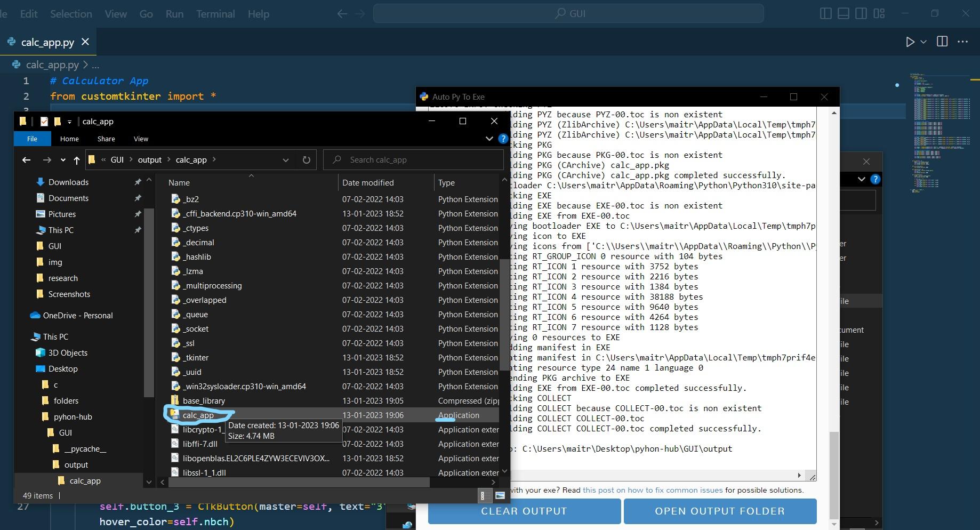
Task: Unpin Pictures from Quick access
Action: (x=138, y=214)
